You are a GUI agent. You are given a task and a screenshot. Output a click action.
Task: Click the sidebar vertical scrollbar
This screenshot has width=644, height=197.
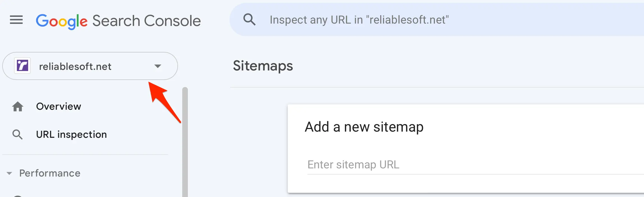[185, 140]
